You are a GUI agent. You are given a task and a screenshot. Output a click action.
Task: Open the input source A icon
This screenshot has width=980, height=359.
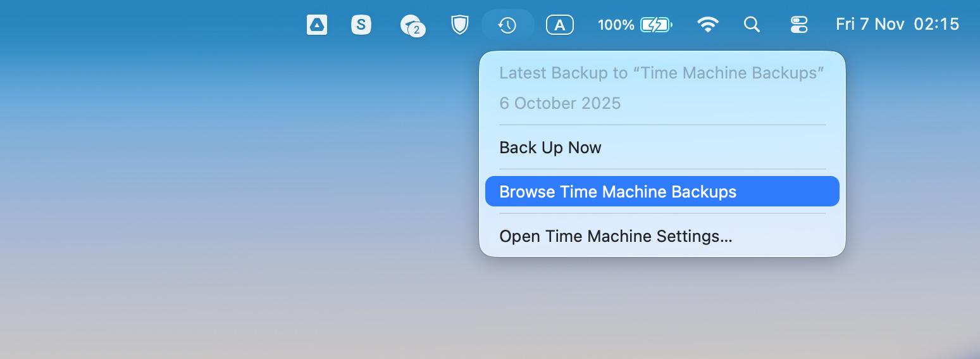pos(559,25)
